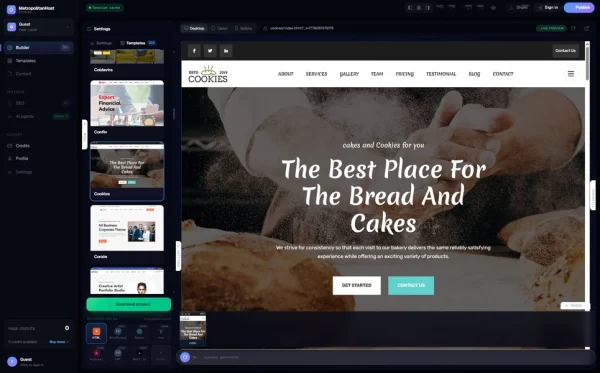Open the hamburger menu in website preview
The width and height of the screenshot is (600, 373).
coord(571,74)
